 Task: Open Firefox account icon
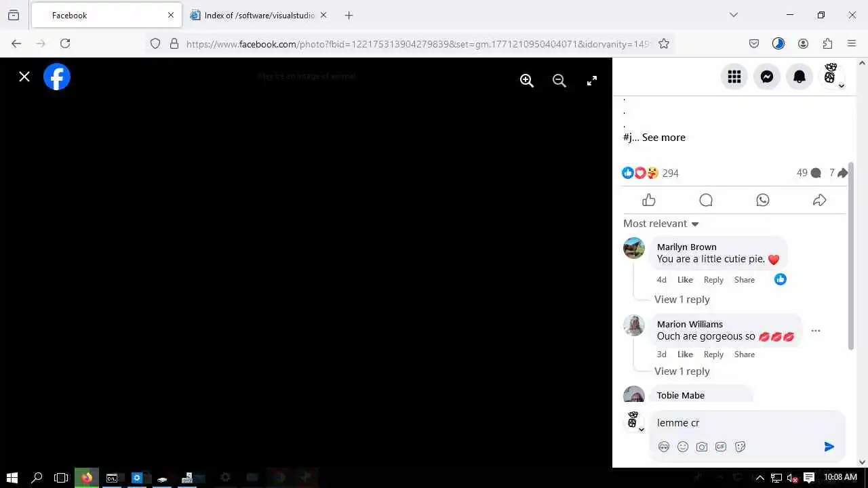click(x=803, y=43)
